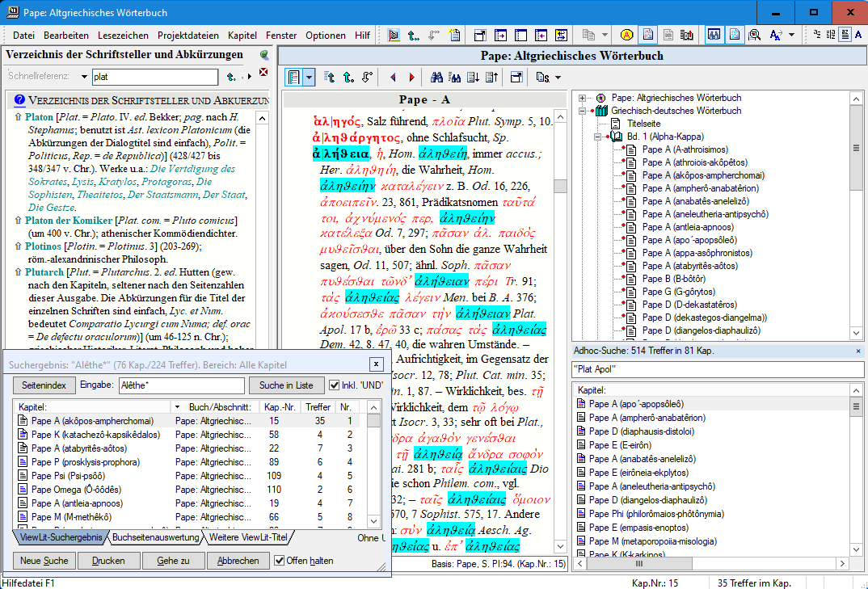Click the yellow circled A icon in main toolbar

[x=626, y=35]
